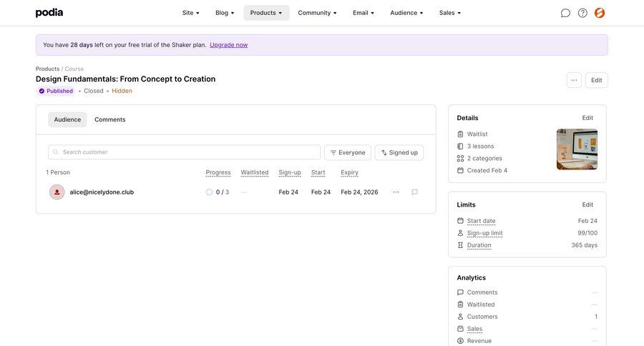This screenshot has height=346, width=644.
Task: Click the Waitlist clipboard icon in Details
Action: (460, 134)
